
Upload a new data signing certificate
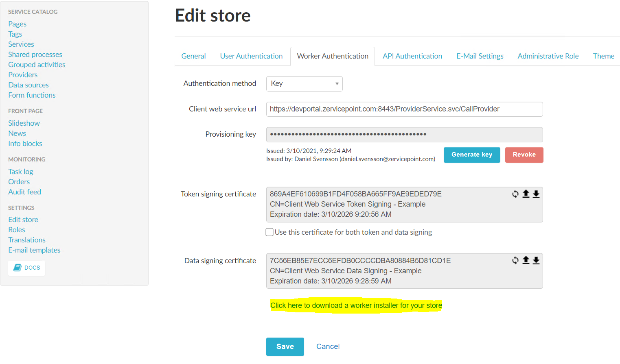tap(526, 261)
